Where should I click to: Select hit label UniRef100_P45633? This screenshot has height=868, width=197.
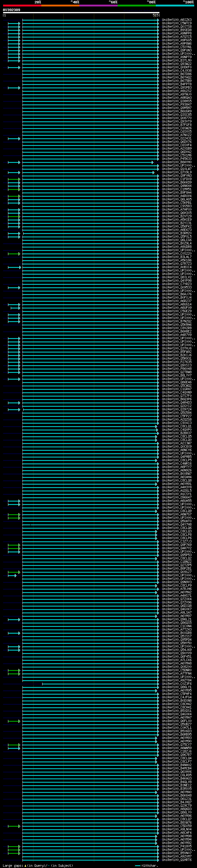click(x=177, y=159)
